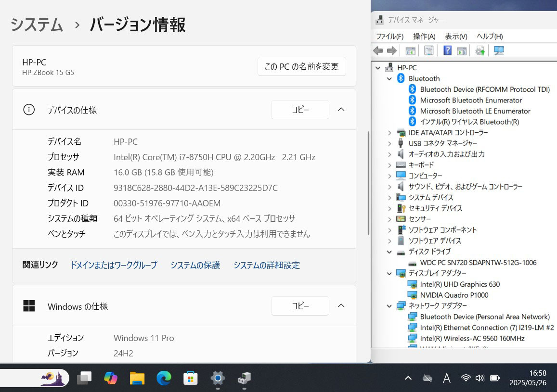The height and width of the screenshot is (392, 557).
Task: Open the ヘルプ(H) menu in Device Manager
Action: coord(490,36)
